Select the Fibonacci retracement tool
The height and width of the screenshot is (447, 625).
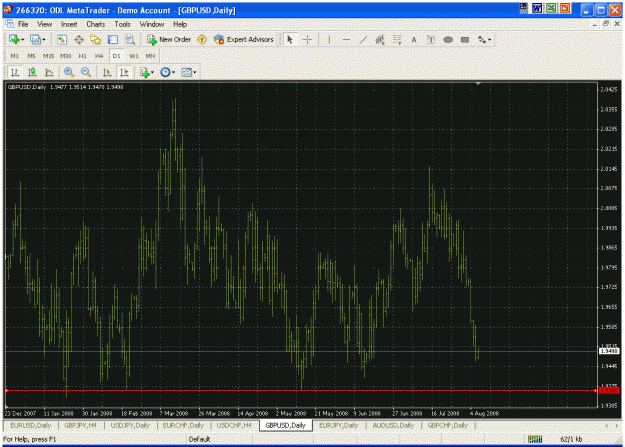point(397,39)
